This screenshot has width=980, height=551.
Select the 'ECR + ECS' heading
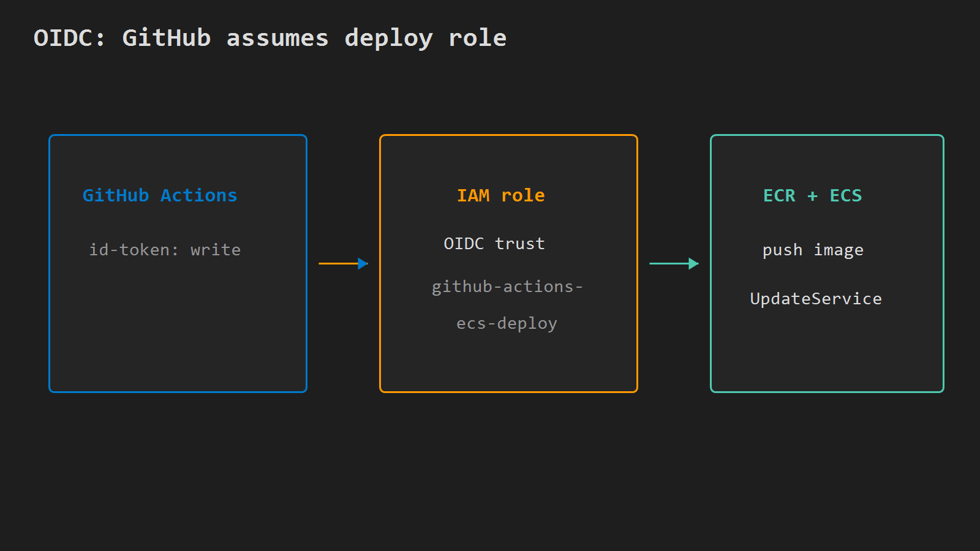(x=812, y=195)
